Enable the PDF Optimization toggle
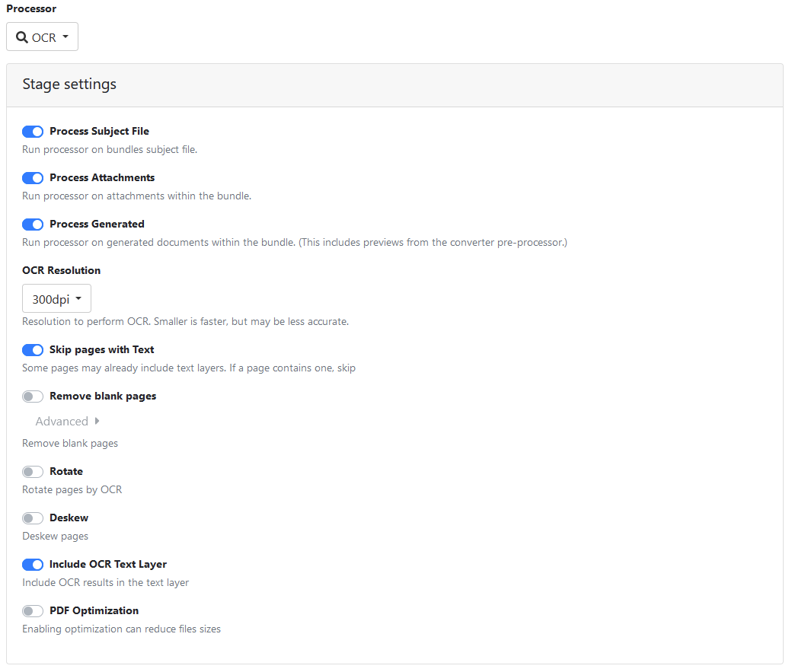The image size is (792, 672). point(33,611)
